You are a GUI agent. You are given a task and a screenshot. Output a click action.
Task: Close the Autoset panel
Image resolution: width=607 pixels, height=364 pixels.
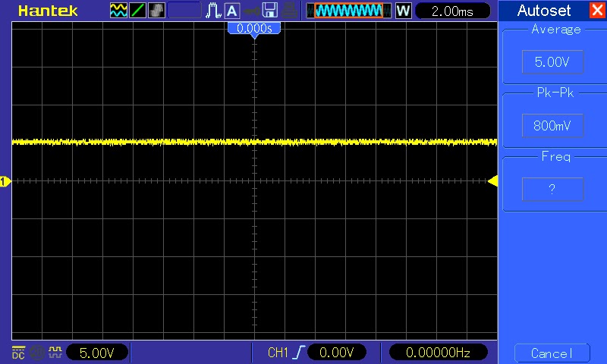pyautogui.click(x=596, y=11)
